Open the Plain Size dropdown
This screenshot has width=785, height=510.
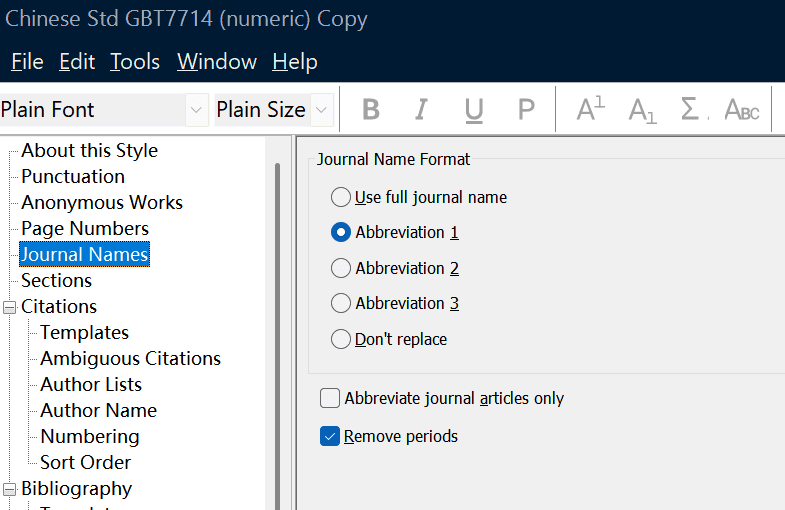(x=321, y=110)
